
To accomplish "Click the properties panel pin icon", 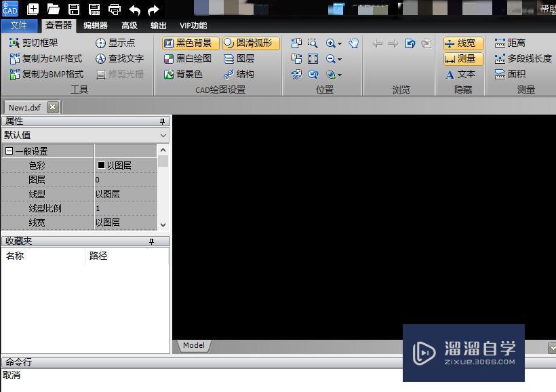I will click(163, 121).
